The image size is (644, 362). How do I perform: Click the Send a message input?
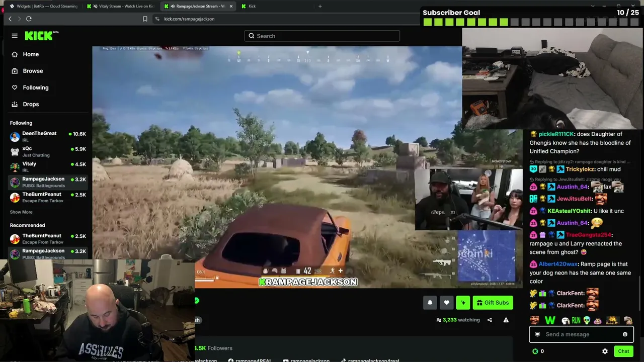click(x=581, y=334)
